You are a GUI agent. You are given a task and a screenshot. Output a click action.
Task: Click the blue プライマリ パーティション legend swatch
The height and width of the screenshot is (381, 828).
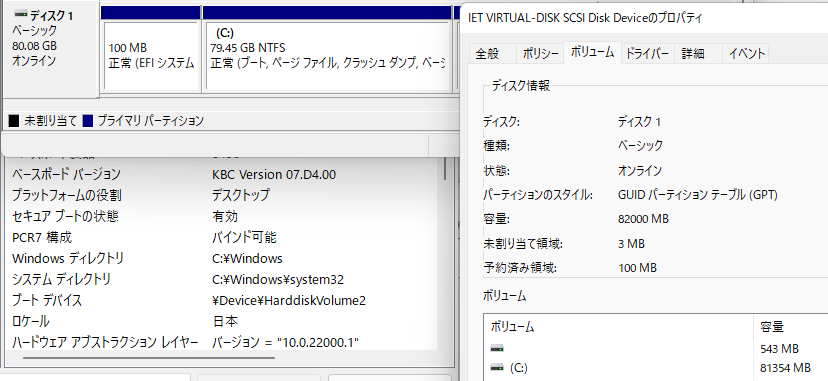coord(88,121)
